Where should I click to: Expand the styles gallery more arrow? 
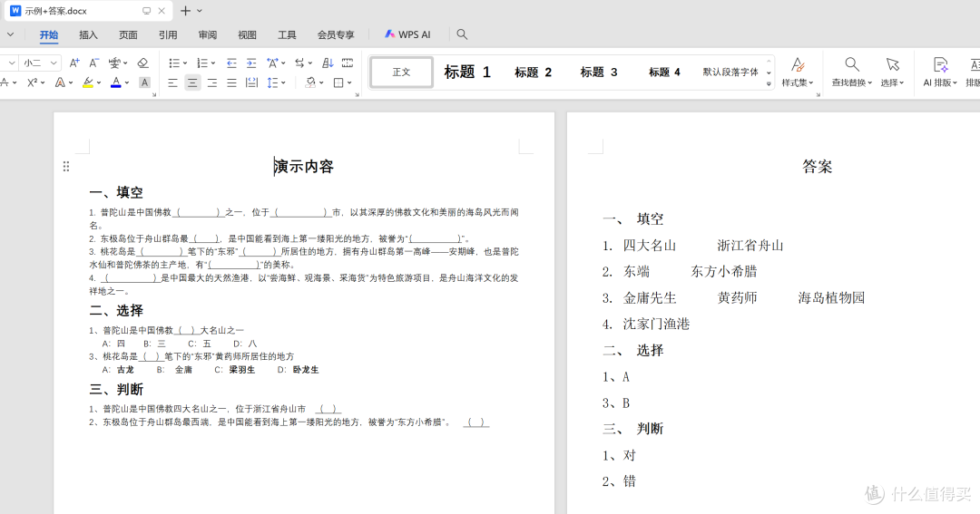[769, 83]
